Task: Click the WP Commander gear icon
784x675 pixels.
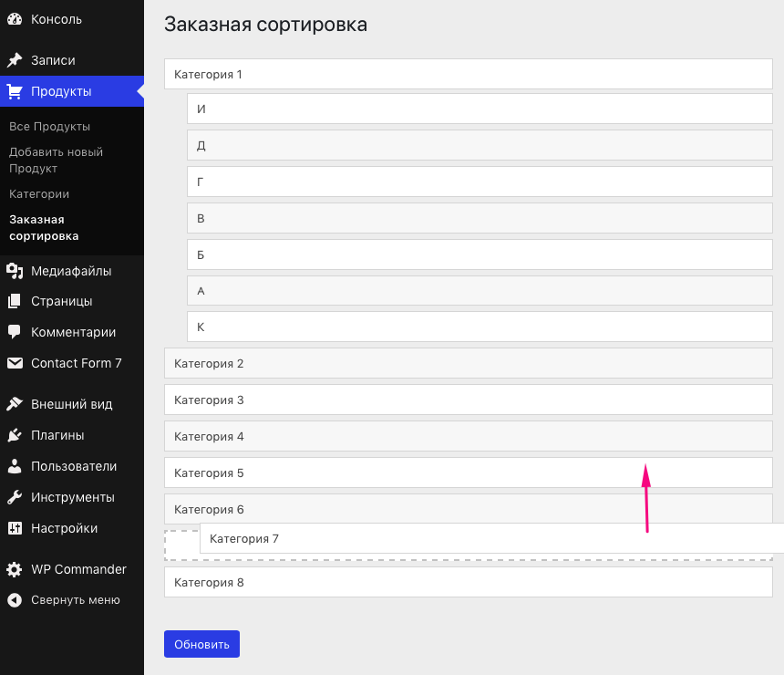Action: pos(15,569)
